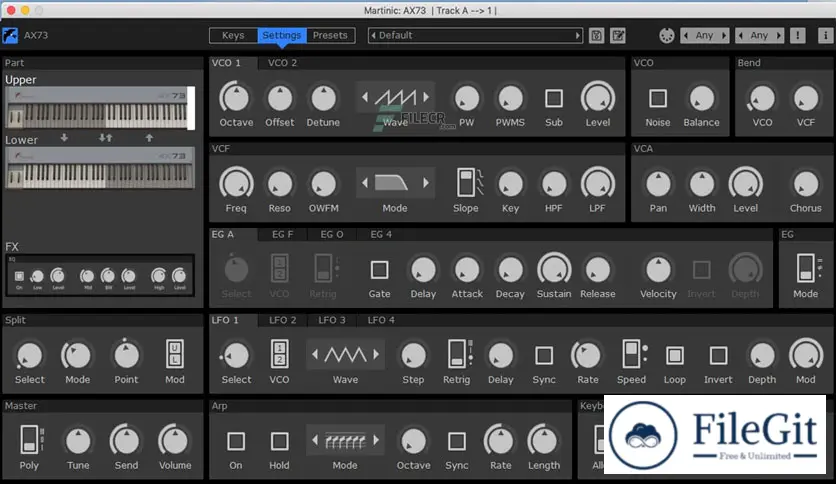Click next preset arrow in Default box
The image size is (836, 484).
pyautogui.click(x=577, y=36)
